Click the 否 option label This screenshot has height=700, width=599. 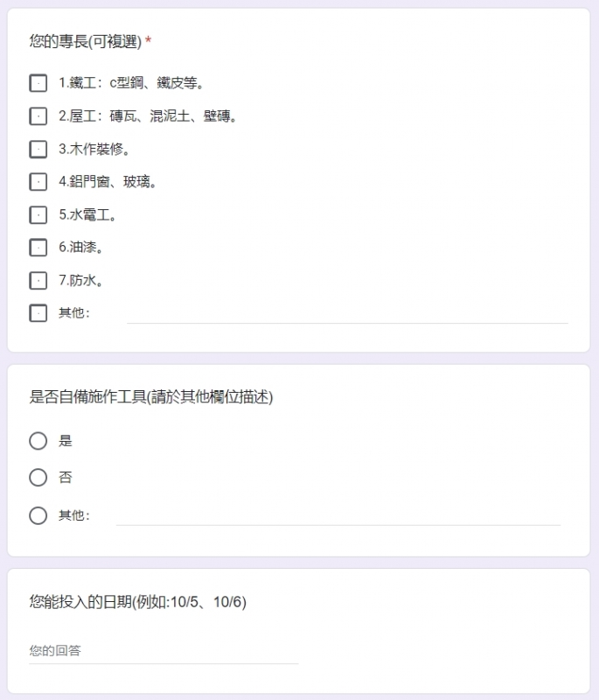65,477
